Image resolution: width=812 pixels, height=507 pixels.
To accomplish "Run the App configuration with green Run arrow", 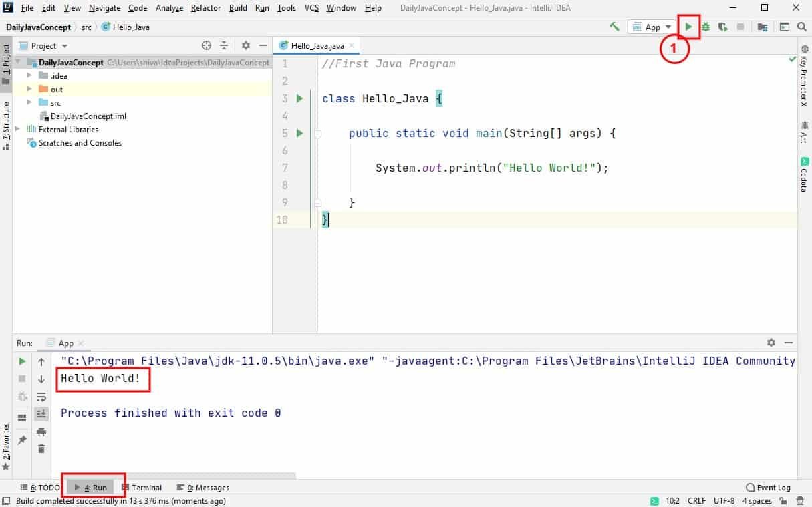I will tap(688, 27).
